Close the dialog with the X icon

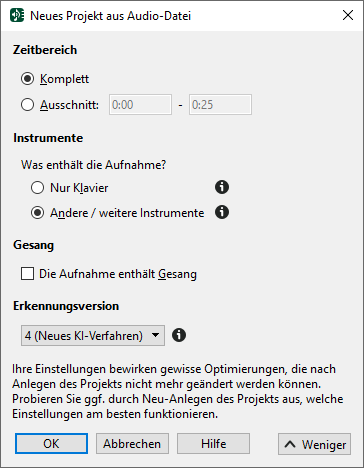348,15
